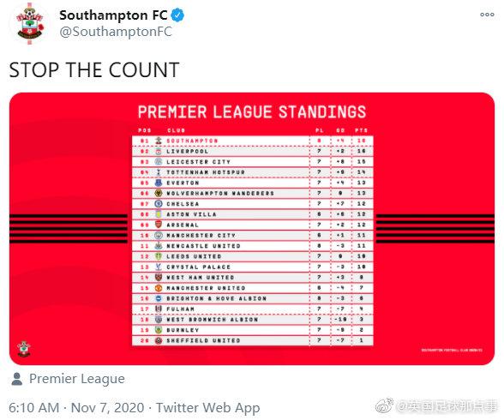Open the 6:10 AM · Nov 7, 2020 timestamp
The height and width of the screenshot is (420, 504).
pyautogui.click(x=76, y=408)
